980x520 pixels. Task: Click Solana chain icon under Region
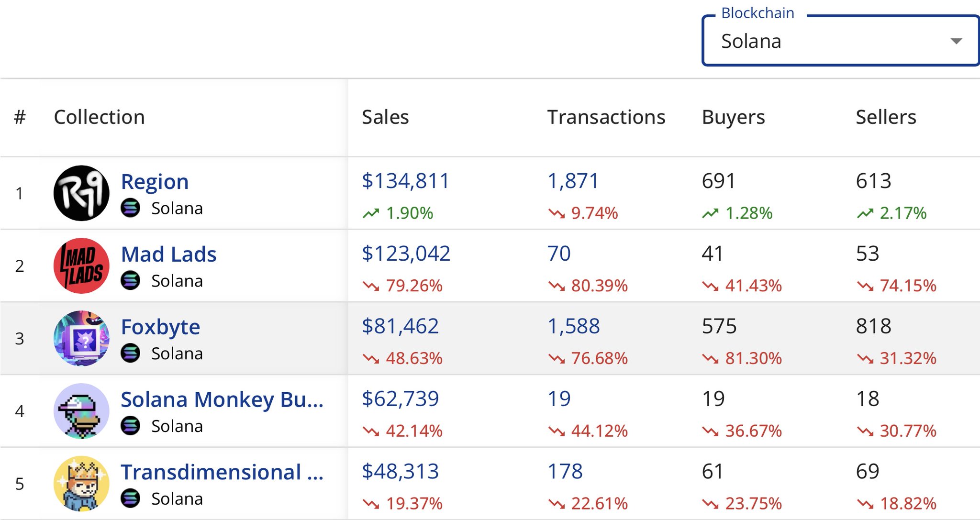pyautogui.click(x=130, y=209)
